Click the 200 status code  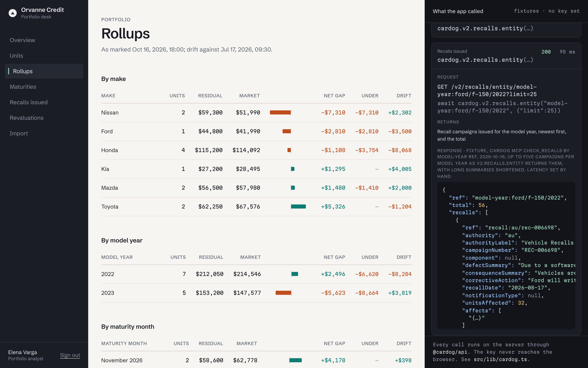click(546, 52)
